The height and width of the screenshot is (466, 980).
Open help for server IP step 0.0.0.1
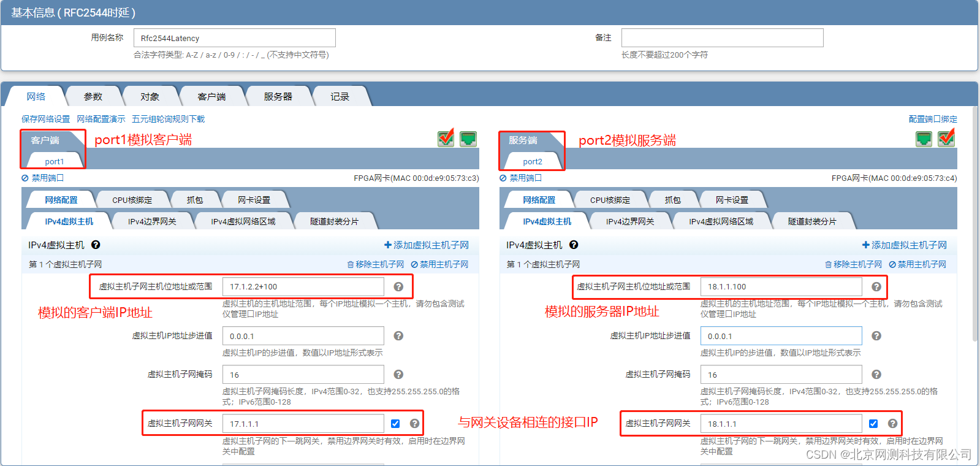pos(876,335)
